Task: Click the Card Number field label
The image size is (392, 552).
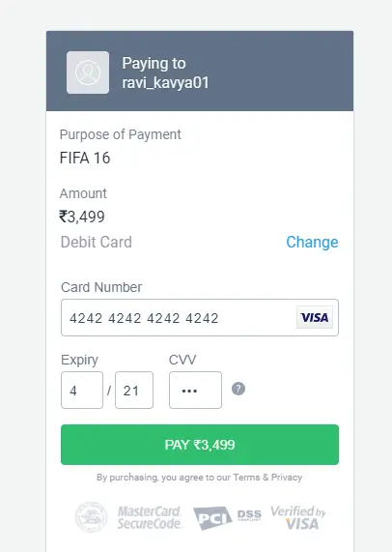Action: (x=101, y=287)
